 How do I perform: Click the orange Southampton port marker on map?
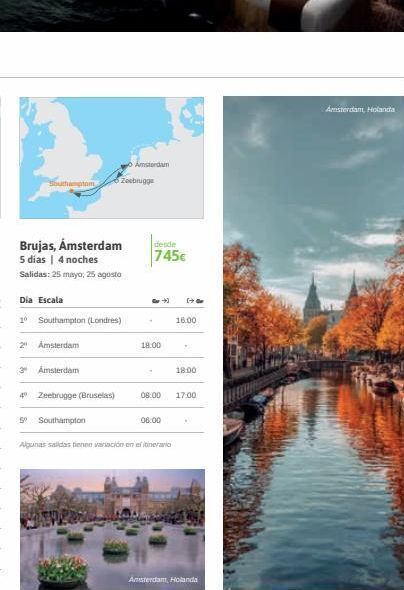(x=71, y=191)
